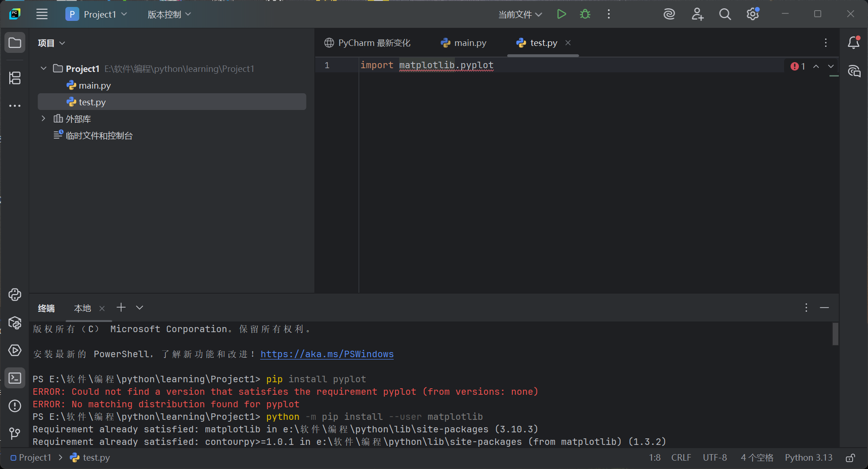Open editor tabs options (three dots)
The height and width of the screenshot is (469, 868).
pos(826,43)
